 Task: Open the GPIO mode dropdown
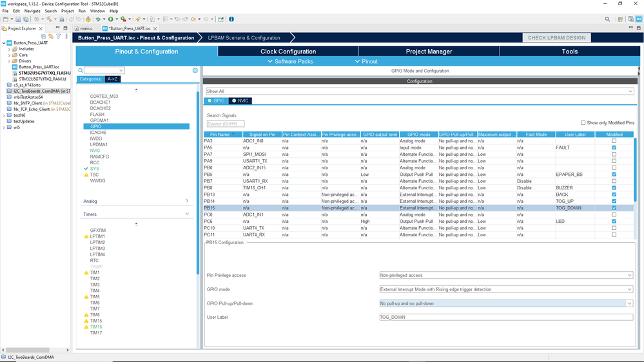[x=506, y=289]
